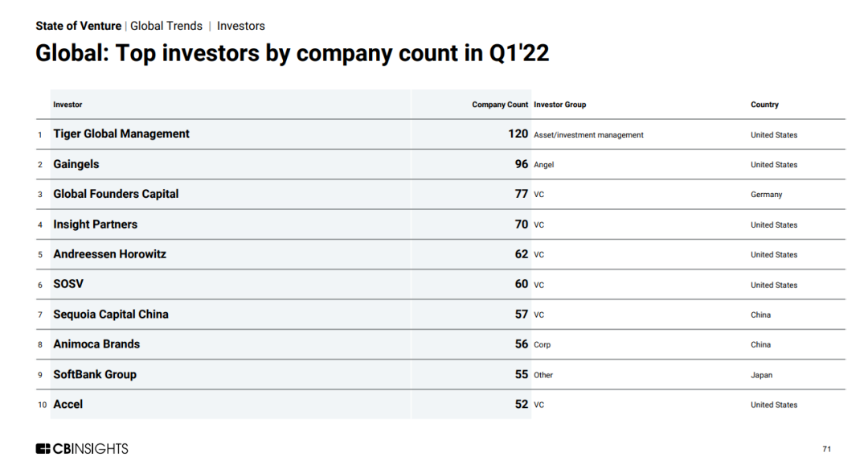
Task: Select Andreessen Horowitz in the table
Action: click(x=109, y=254)
